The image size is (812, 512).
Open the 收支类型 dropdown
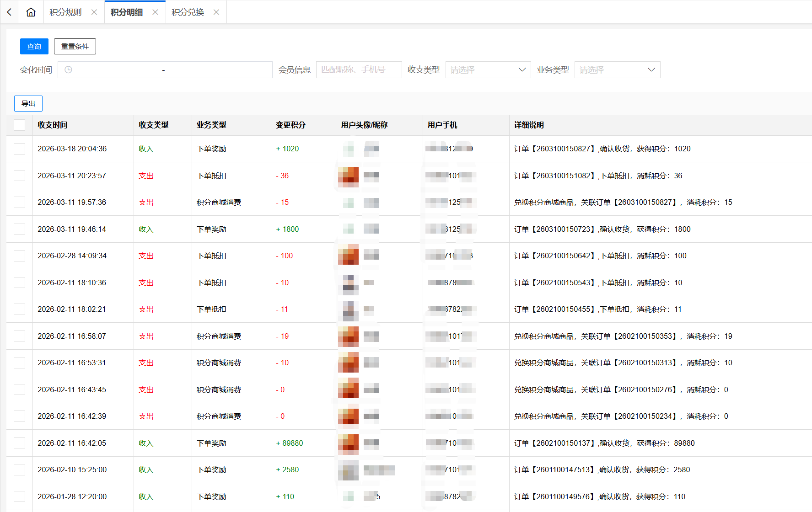(488, 70)
